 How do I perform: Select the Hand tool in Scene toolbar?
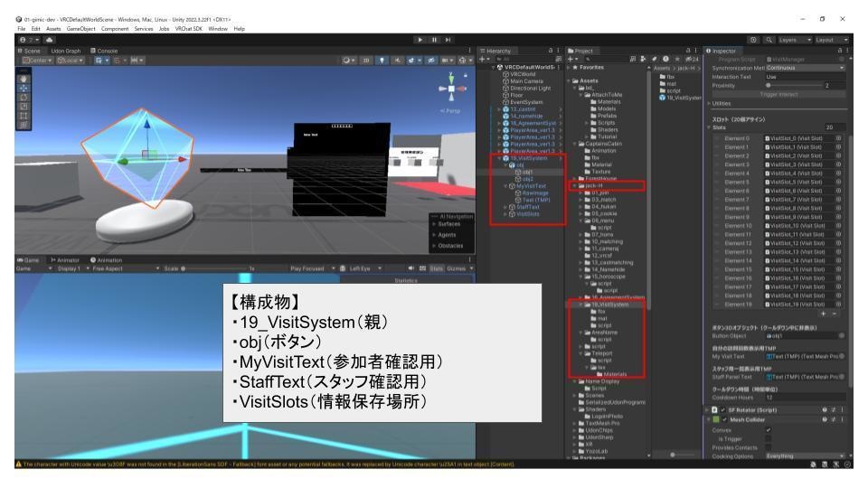coord(24,79)
